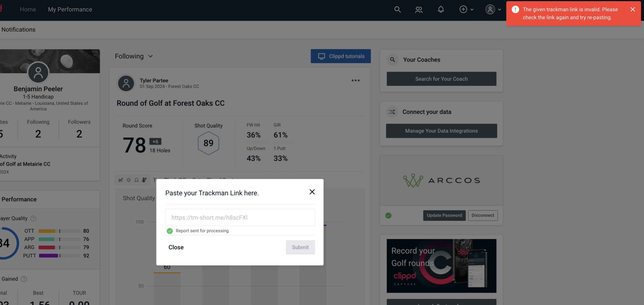Click the people/community icon in navbar
The width and height of the screenshot is (644, 305).
coord(418,9)
